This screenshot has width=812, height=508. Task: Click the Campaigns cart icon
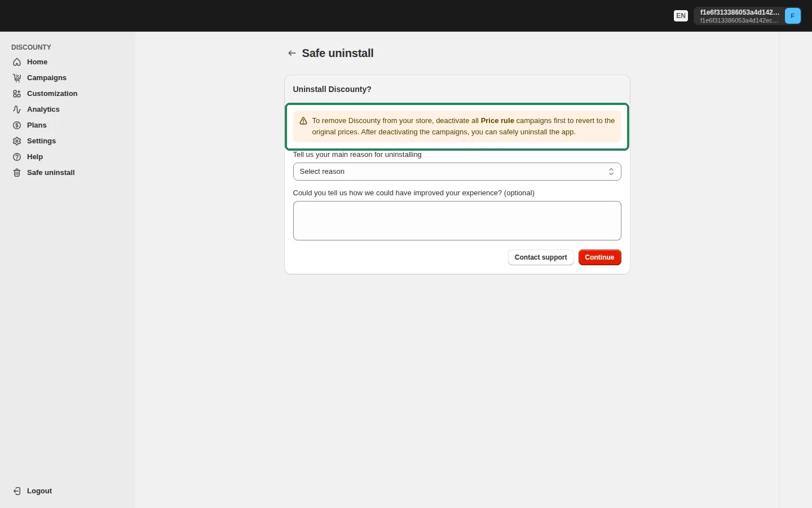pyautogui.click(x=17, y=78)
